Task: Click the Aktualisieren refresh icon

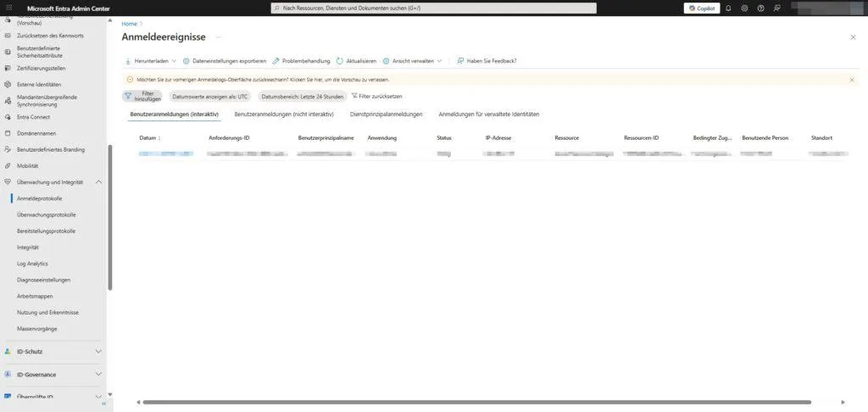Action: 340,61
